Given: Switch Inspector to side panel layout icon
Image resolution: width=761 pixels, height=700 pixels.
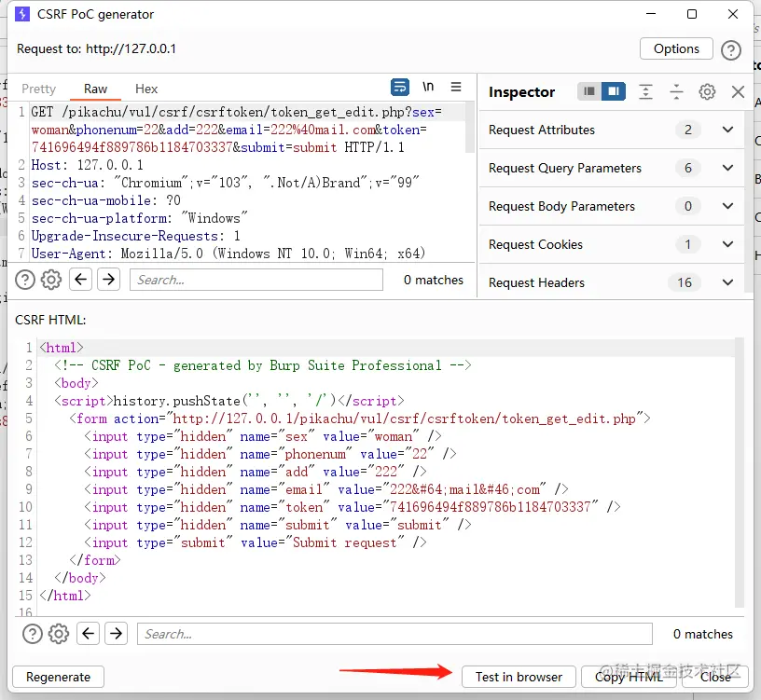Looking at the screenshot, I should point(614,91).
